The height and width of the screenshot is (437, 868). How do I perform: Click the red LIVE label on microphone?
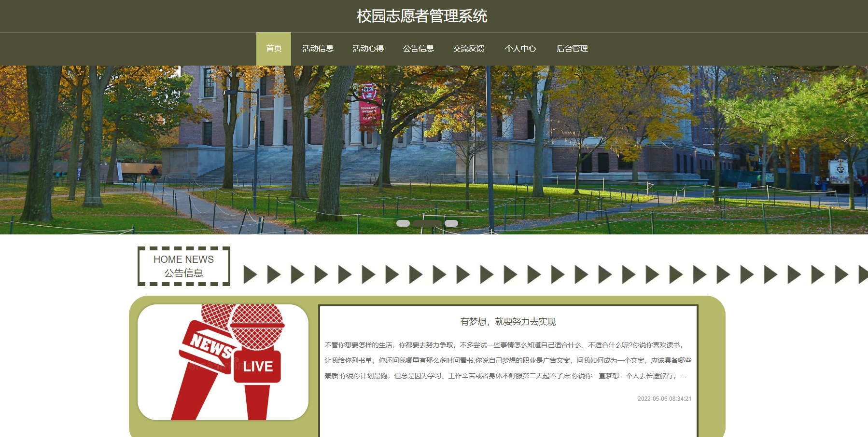258,367
